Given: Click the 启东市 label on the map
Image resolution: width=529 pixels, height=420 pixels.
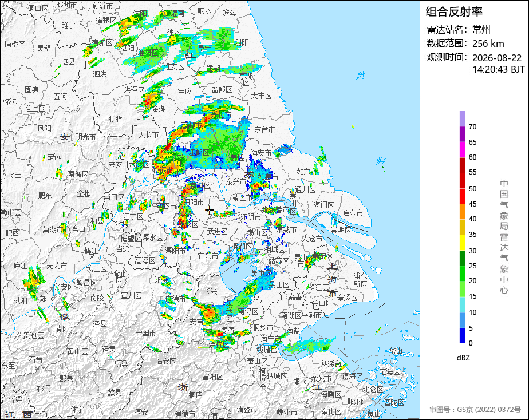Looking at the screenshot, I should pyautogui.click(x=353, y=213).
